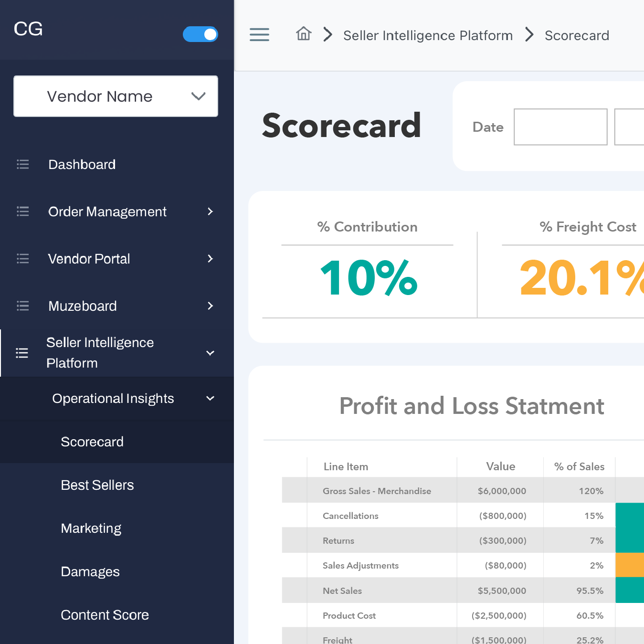Click the $6,000,000 value cell
This screenshot has height=644, width=644.
point(502,491)
